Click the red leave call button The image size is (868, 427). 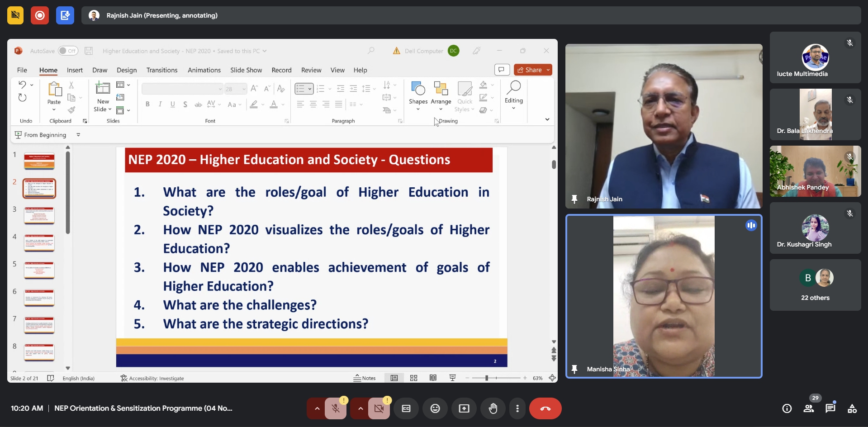545,408
